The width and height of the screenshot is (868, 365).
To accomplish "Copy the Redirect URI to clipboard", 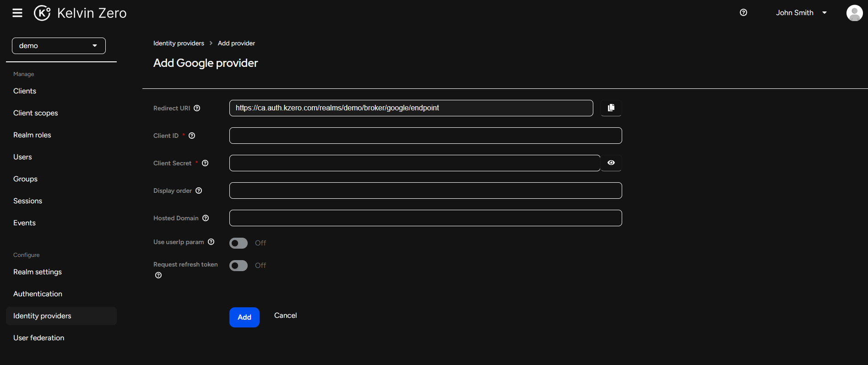I will [611, 108].
